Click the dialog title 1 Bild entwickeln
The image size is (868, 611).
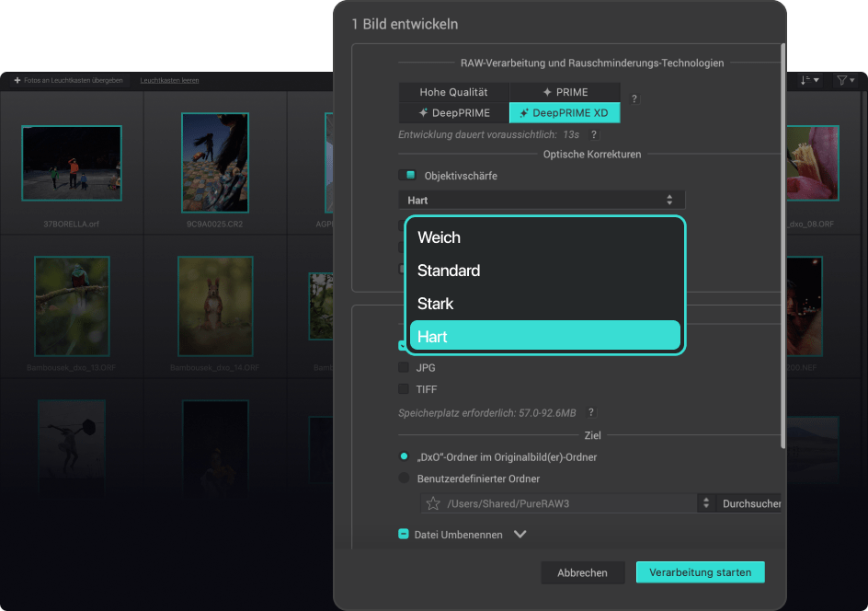(405, 24)
